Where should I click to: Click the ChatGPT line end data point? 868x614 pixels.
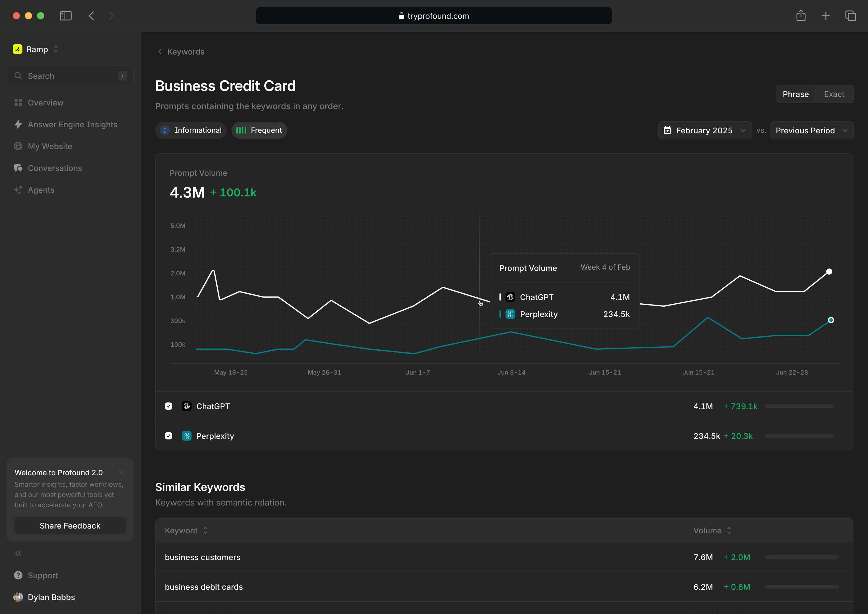click(x=829, y=272)
